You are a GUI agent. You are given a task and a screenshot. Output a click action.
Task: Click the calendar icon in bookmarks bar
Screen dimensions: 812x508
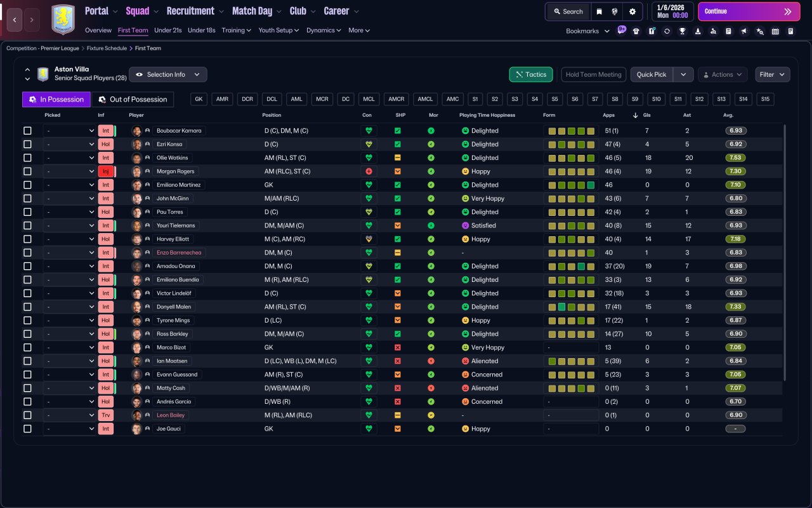click(x=775, y=31)
